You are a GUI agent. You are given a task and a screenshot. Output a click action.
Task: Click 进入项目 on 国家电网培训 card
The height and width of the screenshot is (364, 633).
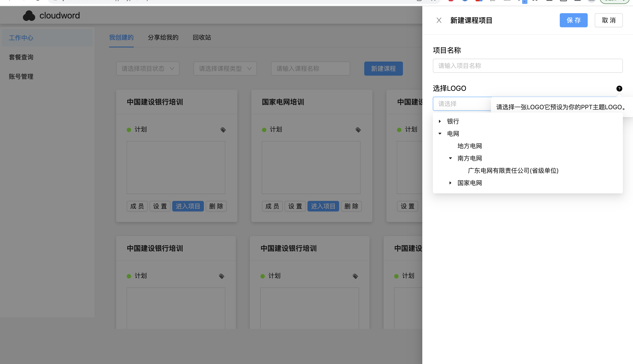coord(323,206)
